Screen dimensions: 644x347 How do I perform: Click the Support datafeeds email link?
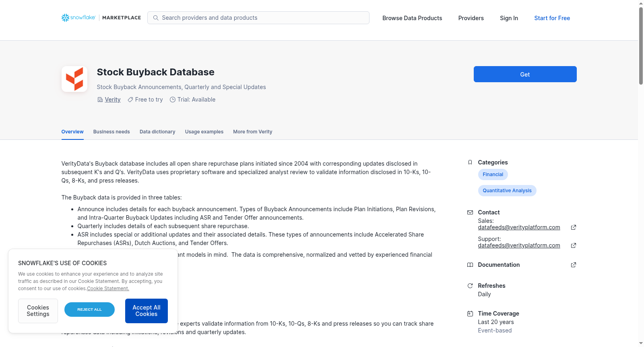(x=519, y=245)
